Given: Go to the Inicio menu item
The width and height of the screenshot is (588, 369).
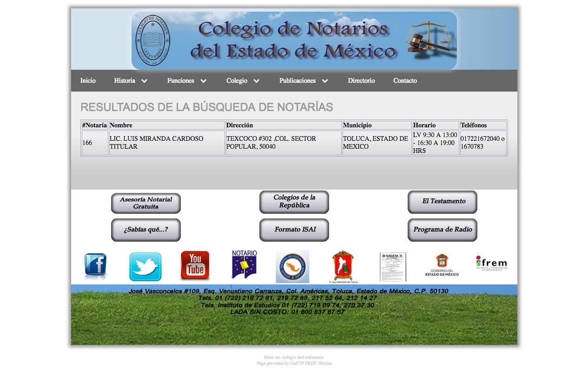Looking at the screenshot, I should [x=88, y=81].
